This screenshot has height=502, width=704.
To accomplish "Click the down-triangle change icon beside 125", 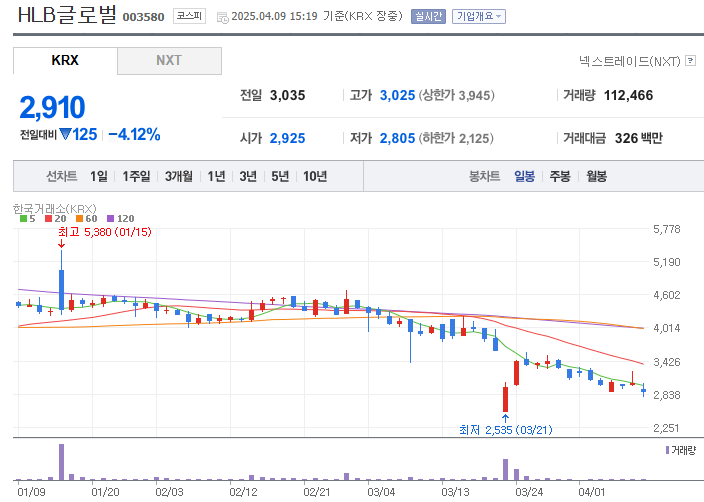I will pyautogui.click(x=65, y=134).
